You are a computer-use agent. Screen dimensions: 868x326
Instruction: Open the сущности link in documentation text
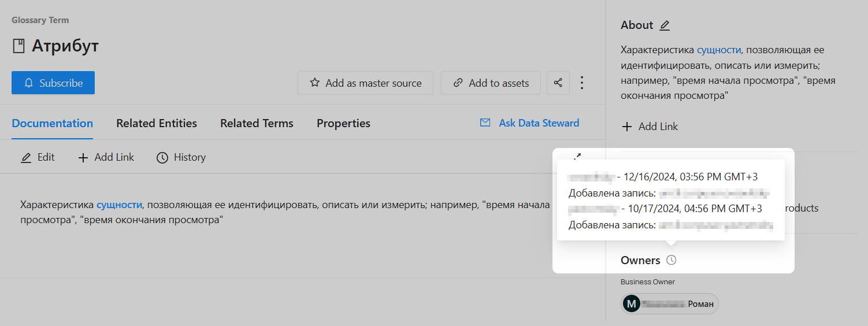119,205
